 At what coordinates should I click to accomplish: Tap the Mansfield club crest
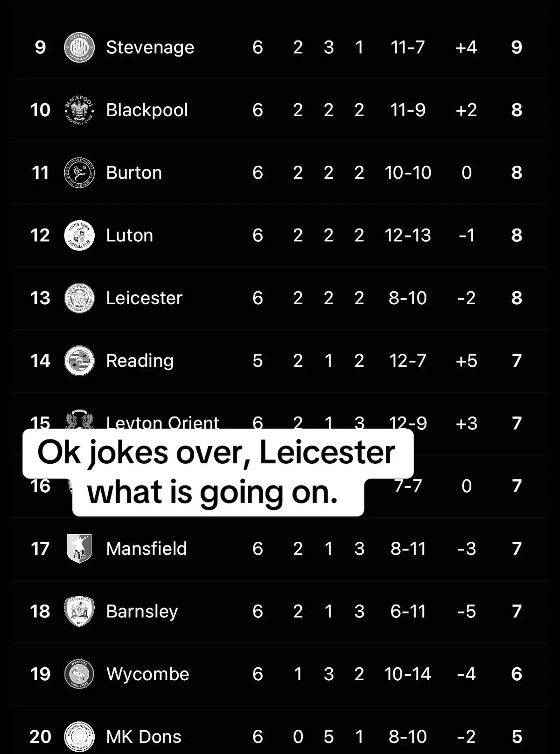79,549
